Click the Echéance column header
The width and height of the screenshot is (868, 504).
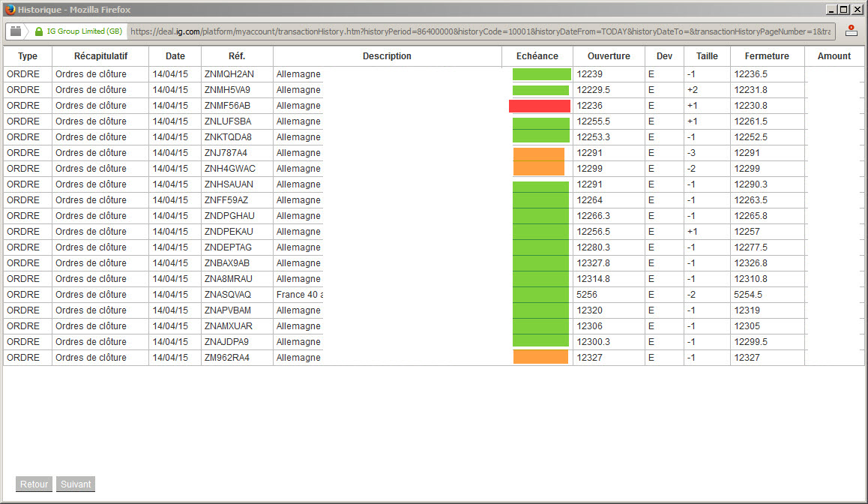coord(537,56)
